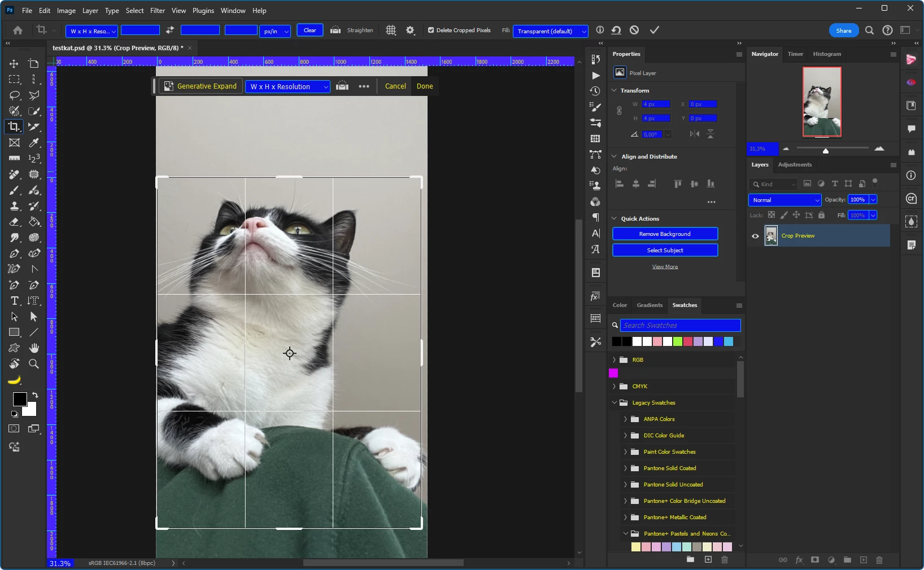The image size is (924, 570).
Task: Toggle the width-height link in Transform
Action: pyautogui.click(x=619, y=111)
